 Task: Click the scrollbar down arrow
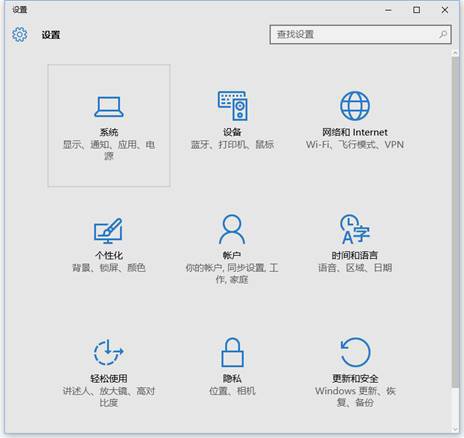coord(455,429)
